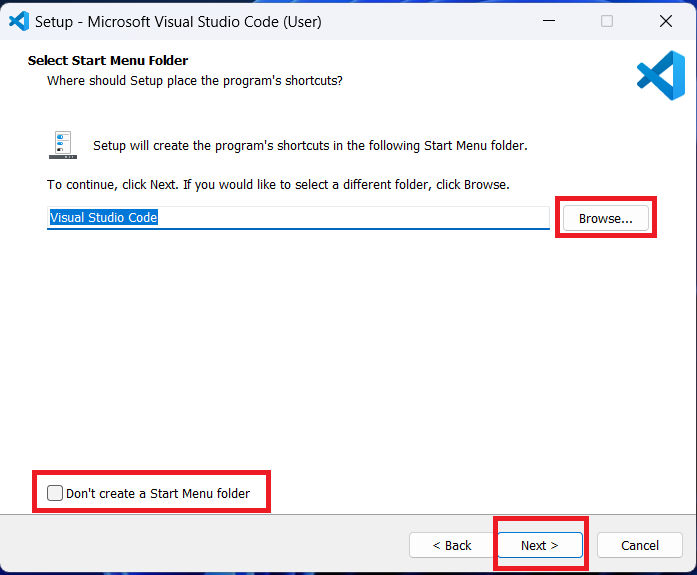Click the Setup window title text
697x575 pixels.
[178, 21]
